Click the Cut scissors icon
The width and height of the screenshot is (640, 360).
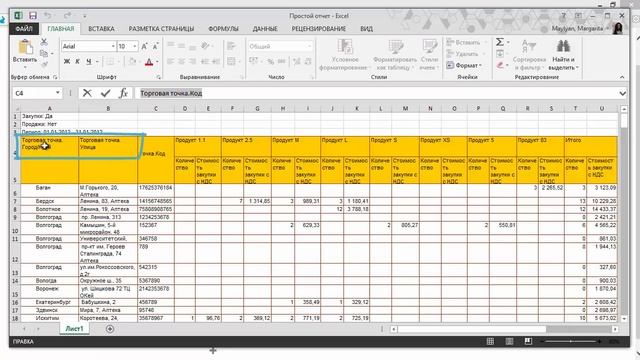[44, 42]
